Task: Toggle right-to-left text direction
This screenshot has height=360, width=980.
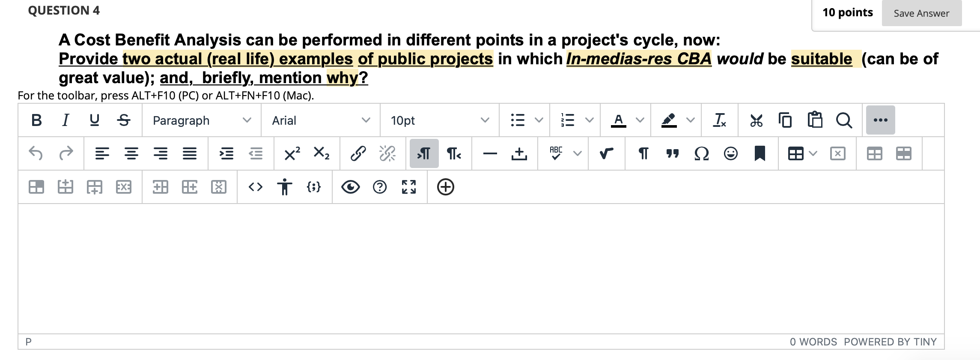Action: [x=453, y=153]
